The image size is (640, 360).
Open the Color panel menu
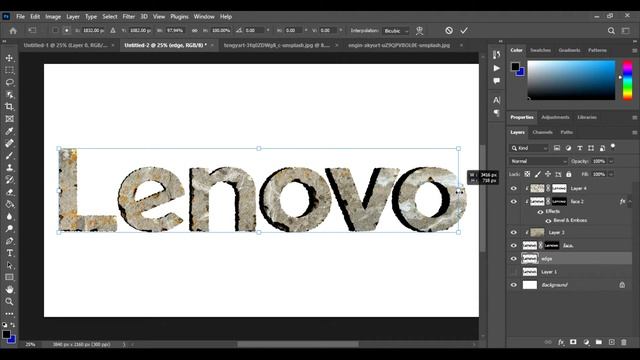634,50
